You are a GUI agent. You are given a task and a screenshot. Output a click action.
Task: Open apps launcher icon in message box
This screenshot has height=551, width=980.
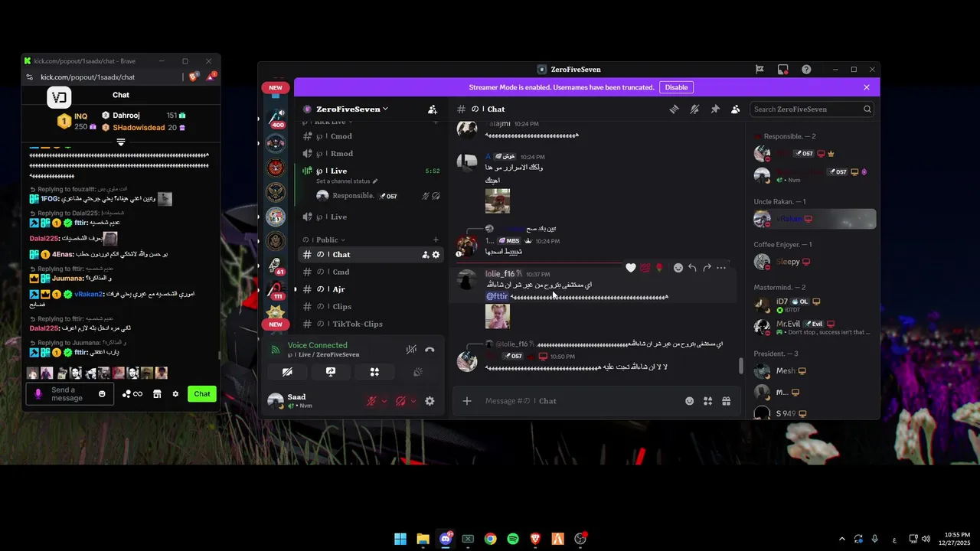707,401
